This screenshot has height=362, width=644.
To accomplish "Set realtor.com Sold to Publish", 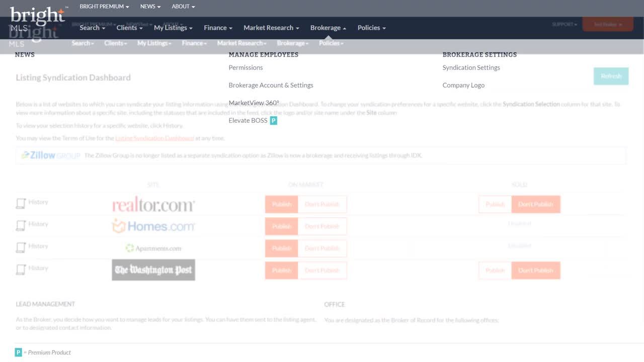I will pos(495,204).
